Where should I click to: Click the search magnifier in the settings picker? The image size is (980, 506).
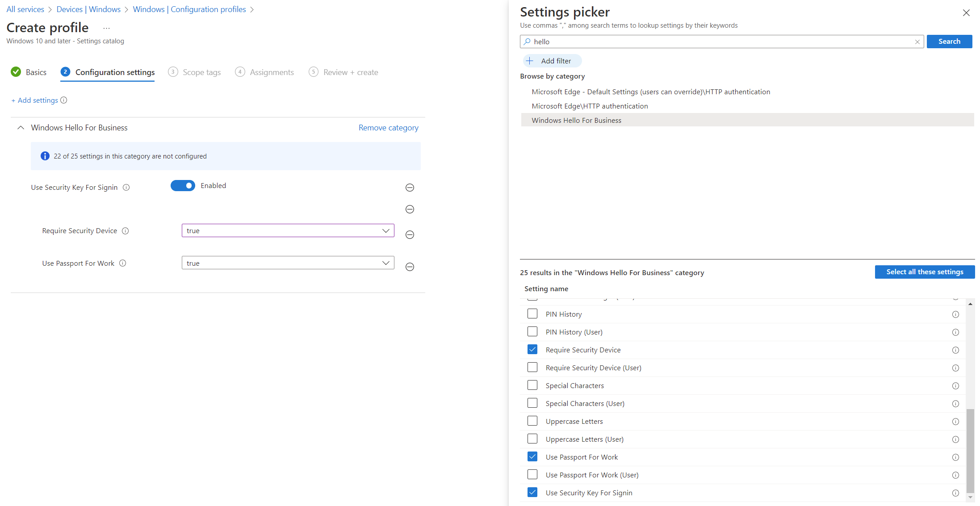528,42
